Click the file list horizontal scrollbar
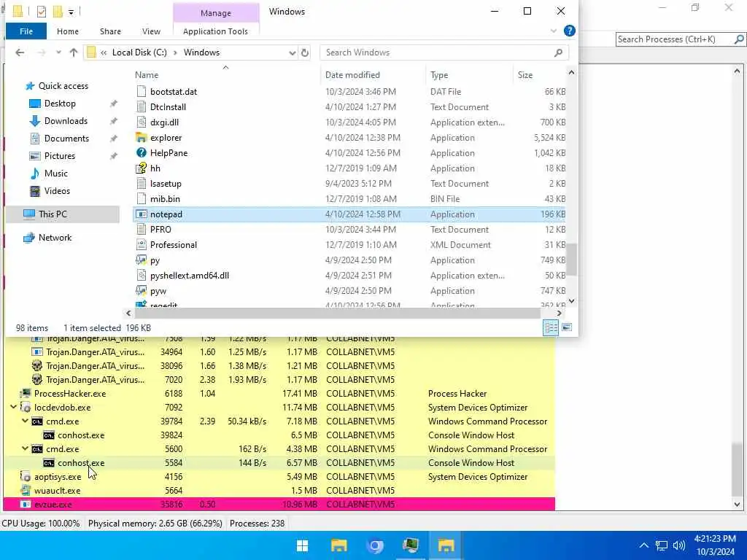Screen dimensions: 747x560 click(x=337, y=313)
